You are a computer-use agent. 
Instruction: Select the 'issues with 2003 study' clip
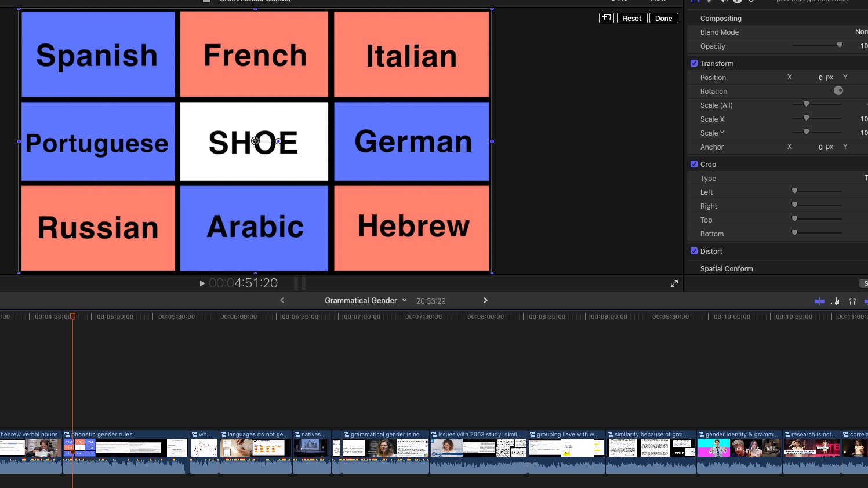[x=478, y=452]
